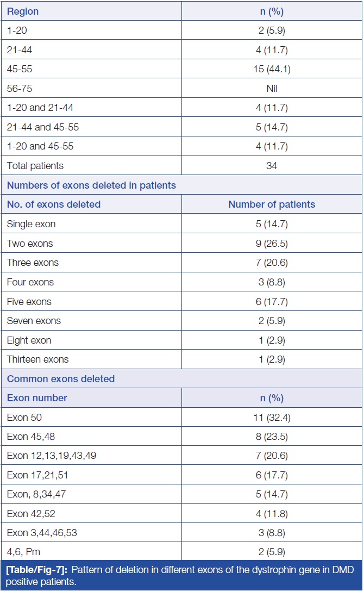Select the "Nil" cell for region 56-75
The image size is (364, 591).
pos(271,89)
